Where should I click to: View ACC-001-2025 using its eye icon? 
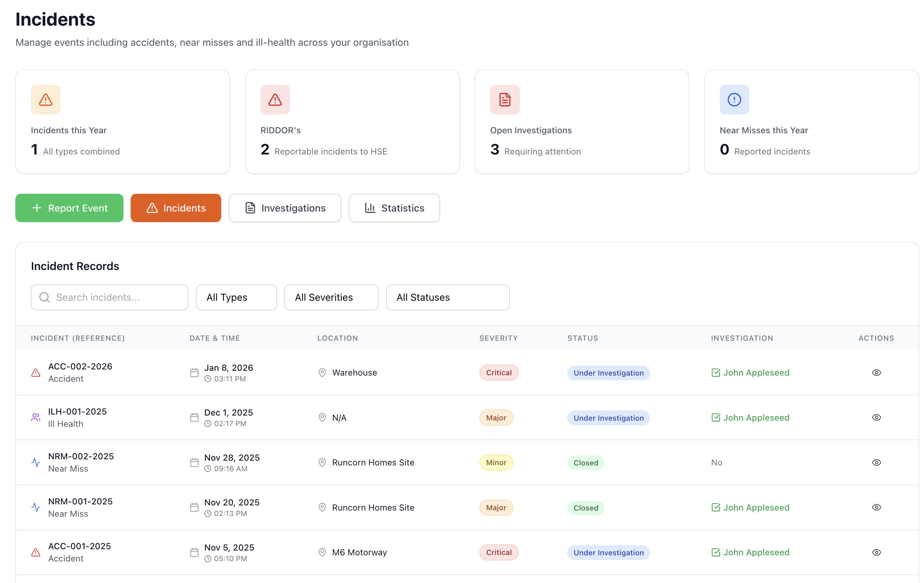tap(876, 552)
